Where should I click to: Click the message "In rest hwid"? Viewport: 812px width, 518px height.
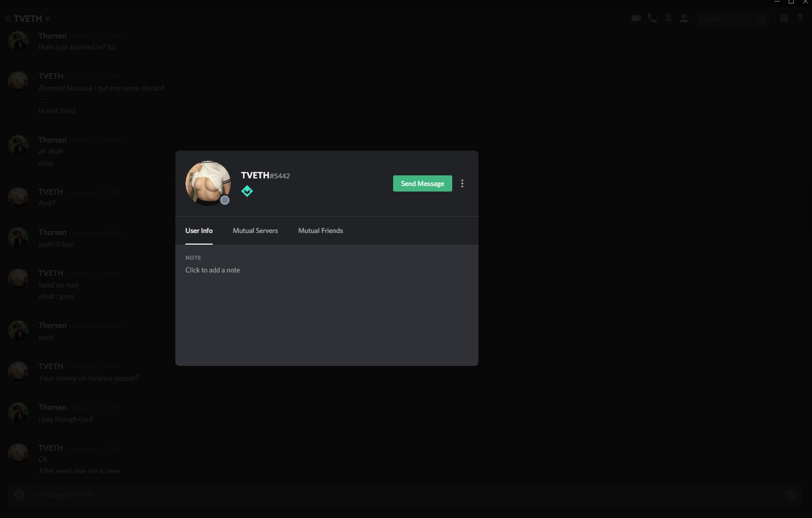point(57,111)
